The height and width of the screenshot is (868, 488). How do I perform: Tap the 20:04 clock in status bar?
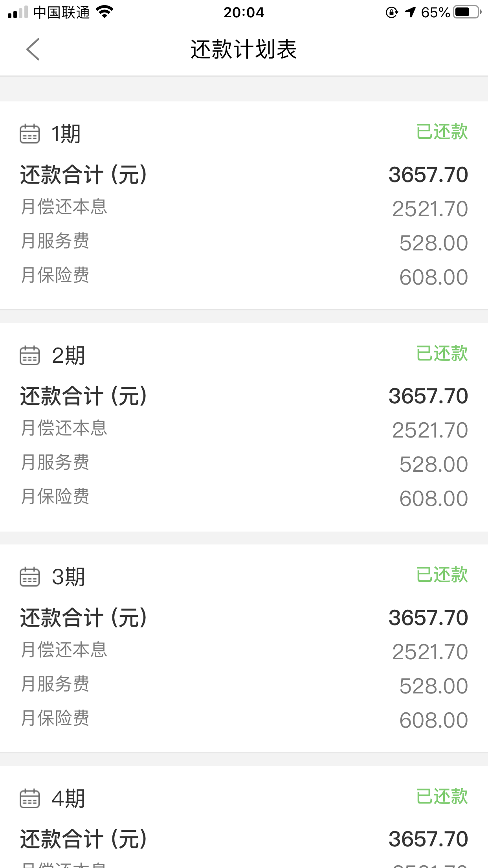point(244,13)
